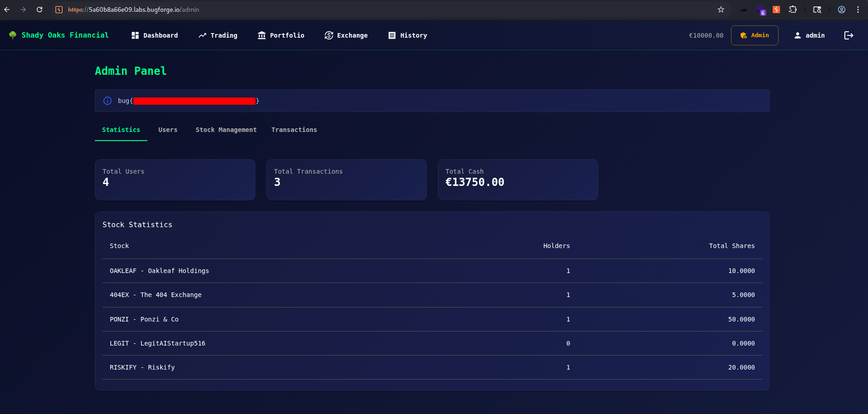The height and width of the screenshot is (414, 868).
Task: Switch to the Stock Management tab
Action: coord(226,130)
